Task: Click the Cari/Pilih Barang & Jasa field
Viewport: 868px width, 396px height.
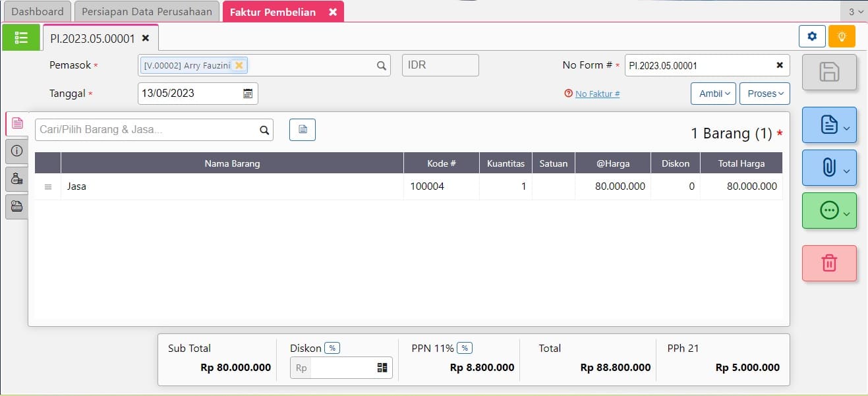Action: (146, 130)
